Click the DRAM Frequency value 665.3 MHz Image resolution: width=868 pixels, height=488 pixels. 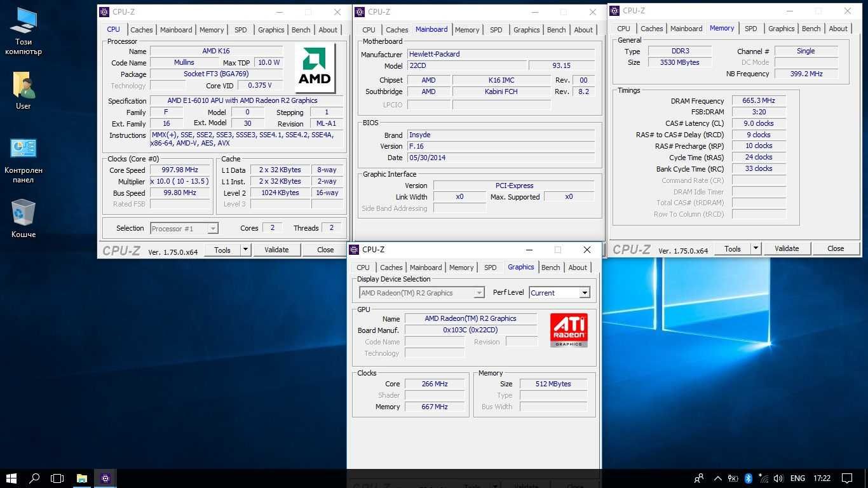759,101
